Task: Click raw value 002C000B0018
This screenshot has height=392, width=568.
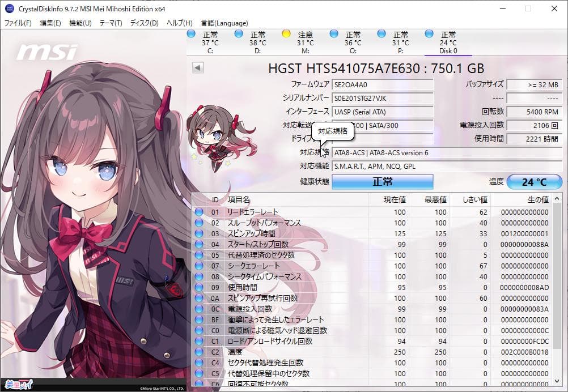Action: [524, 352]
